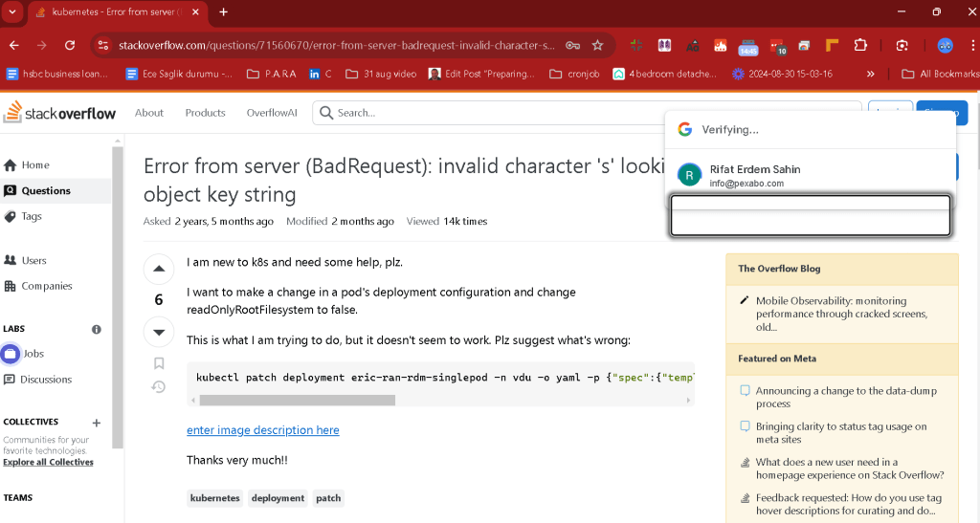This screenshot has height=523, width=980.
Task: Open the Chrome three-dot menu
Action: tap(973, 46)
